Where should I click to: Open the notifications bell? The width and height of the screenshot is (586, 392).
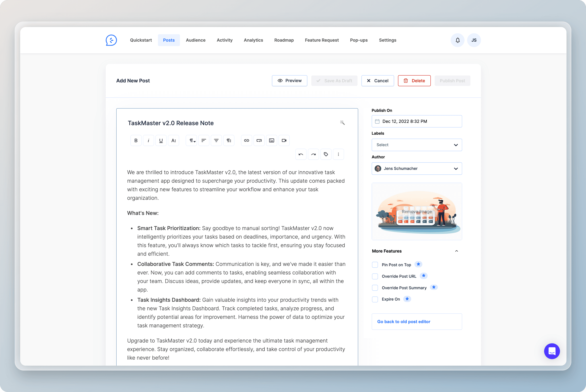[457, 40]
